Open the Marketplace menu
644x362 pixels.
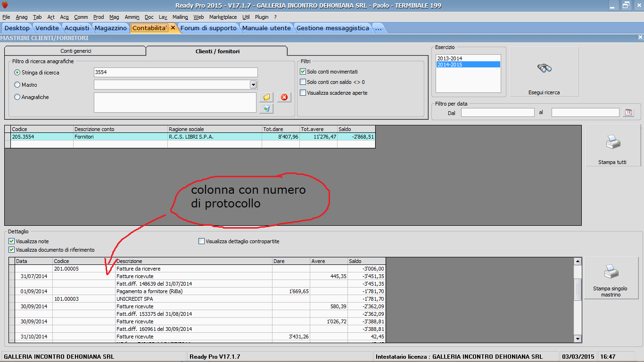pos(223,17)
